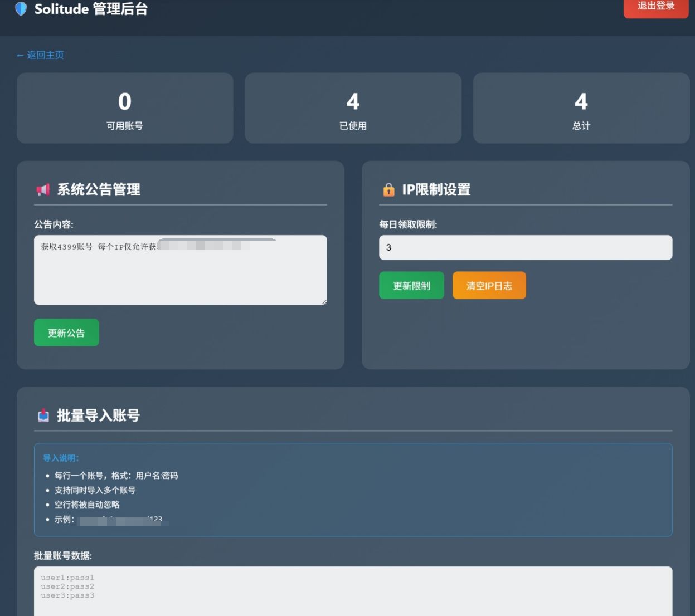Follow the ← 返回主页 link
The height and width of the screenshot is (616, 695).
(40, 55)
